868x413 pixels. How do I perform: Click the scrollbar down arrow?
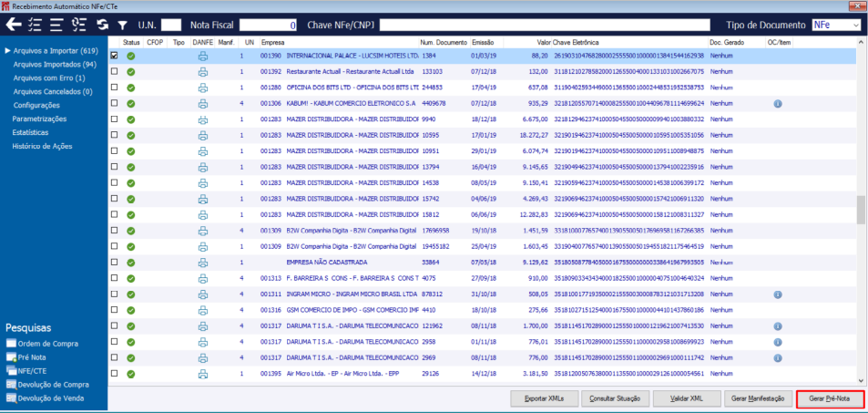(x=861, y=380)
